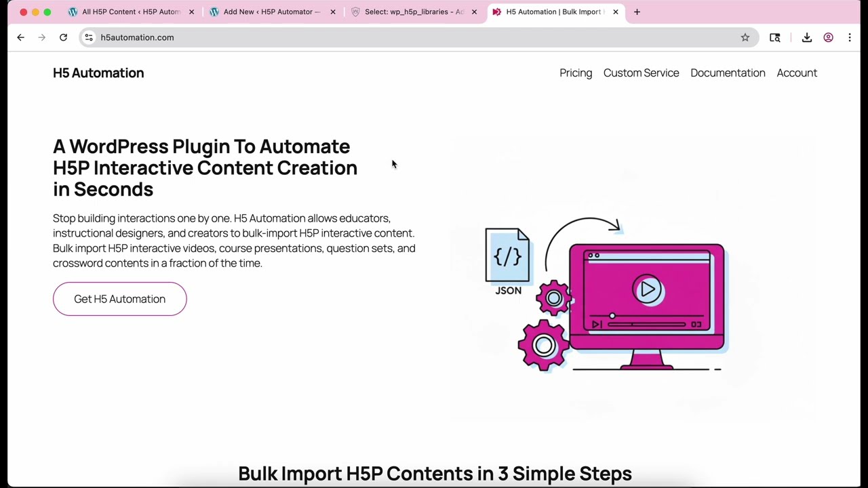The height and width of the screenshot is (488, 868).
Task: Click the play button on monitor illustration
Action: pyautogui.click(x=648, y=289)
